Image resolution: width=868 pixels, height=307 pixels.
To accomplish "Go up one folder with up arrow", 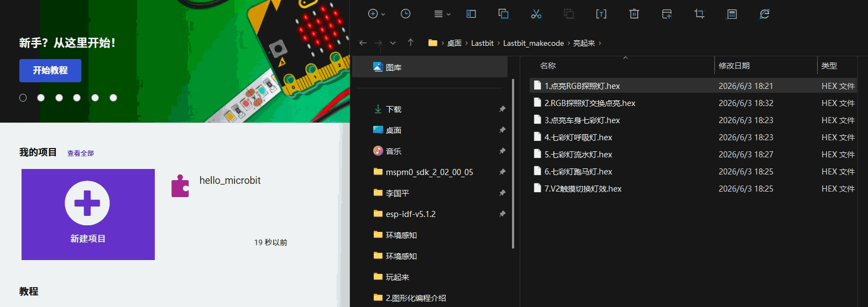I will [x=410, y=43].
